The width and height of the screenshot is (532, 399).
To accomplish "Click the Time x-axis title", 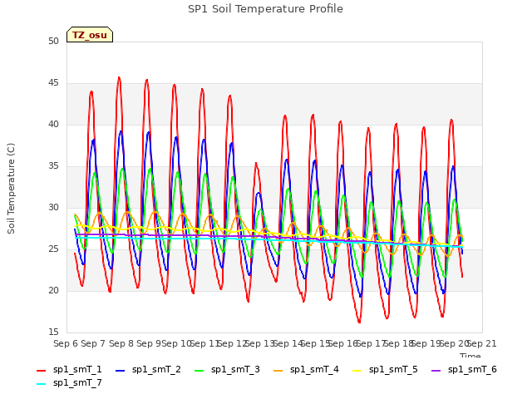I will (470, 355).
